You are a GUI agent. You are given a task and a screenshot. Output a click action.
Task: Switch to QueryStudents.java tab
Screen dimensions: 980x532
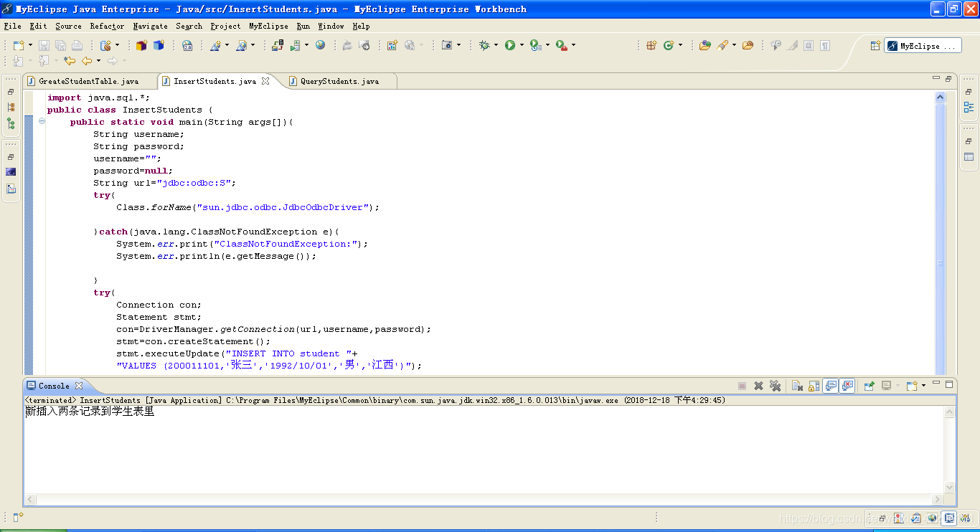(x=339, y=81)
